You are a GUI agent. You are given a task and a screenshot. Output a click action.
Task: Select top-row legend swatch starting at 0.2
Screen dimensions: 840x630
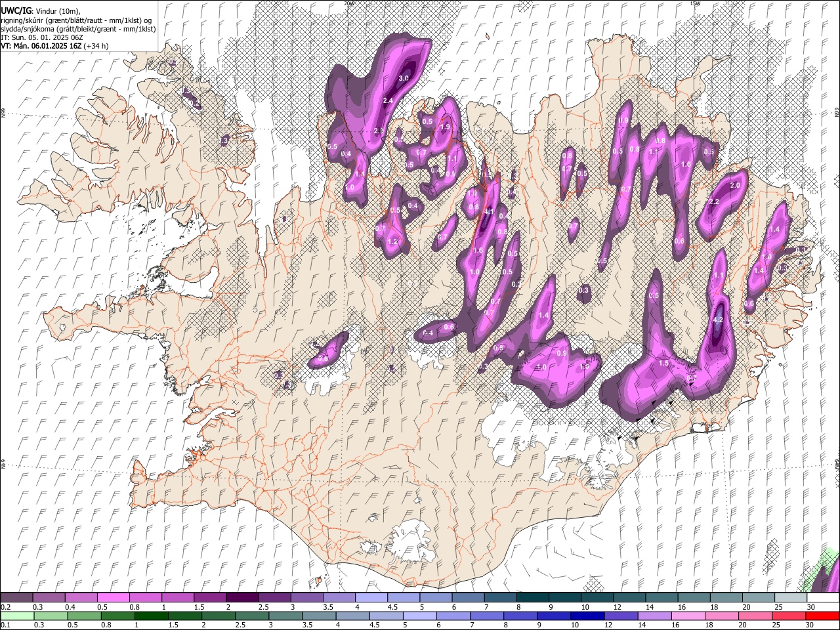click(x=16, y=598)
